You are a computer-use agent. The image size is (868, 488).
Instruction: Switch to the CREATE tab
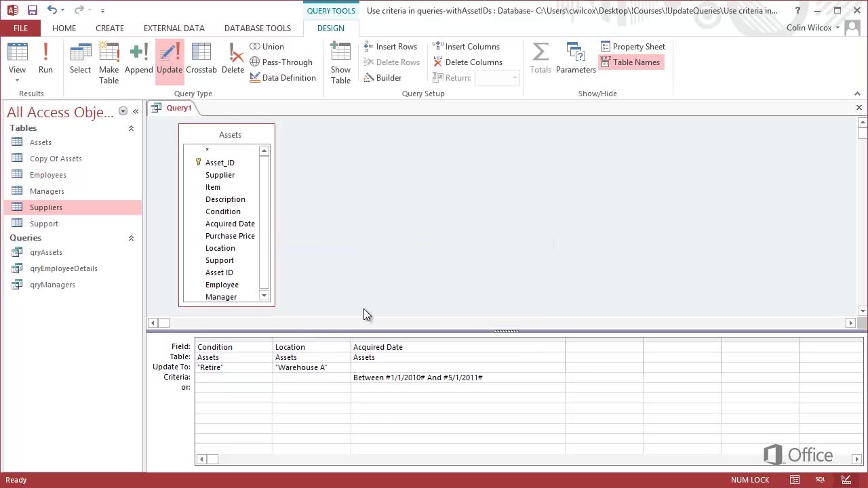click(x=110, y=28)
